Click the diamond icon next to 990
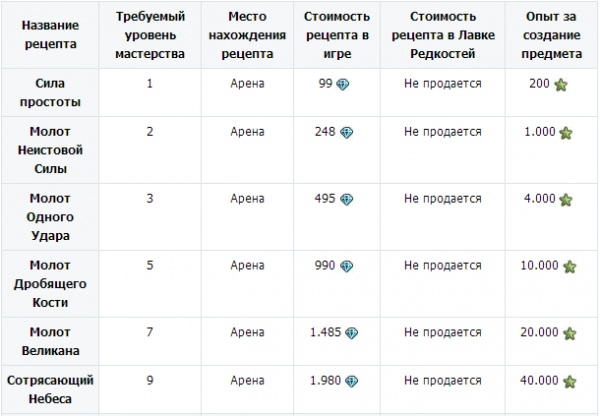Viewport: 600px width, 416px height. pos(346,266)
